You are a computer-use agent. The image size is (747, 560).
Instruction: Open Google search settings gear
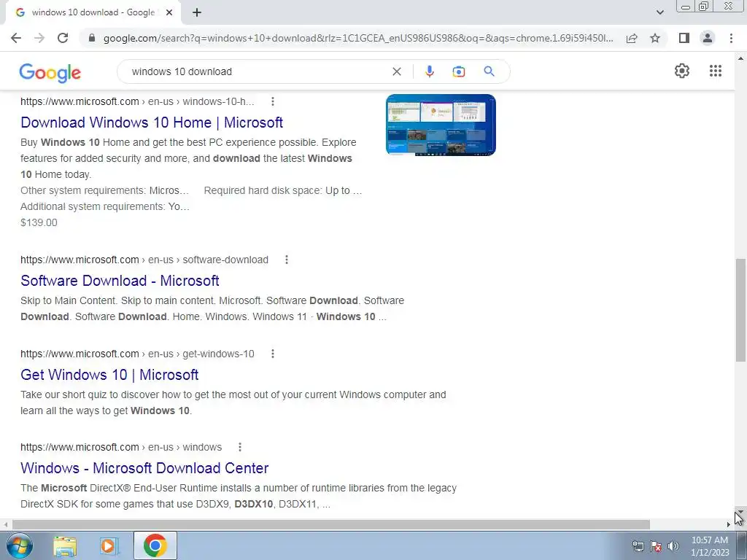(682, 71)
